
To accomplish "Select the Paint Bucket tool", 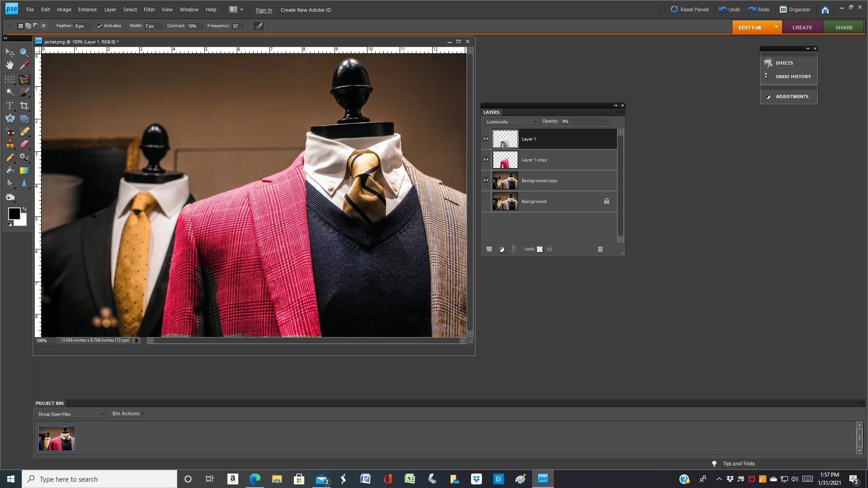I will 9,171.
